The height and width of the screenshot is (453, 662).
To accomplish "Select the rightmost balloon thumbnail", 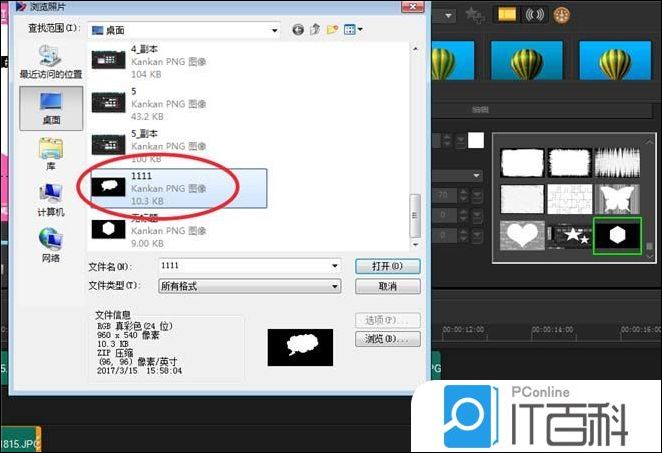I will (615, 60).
